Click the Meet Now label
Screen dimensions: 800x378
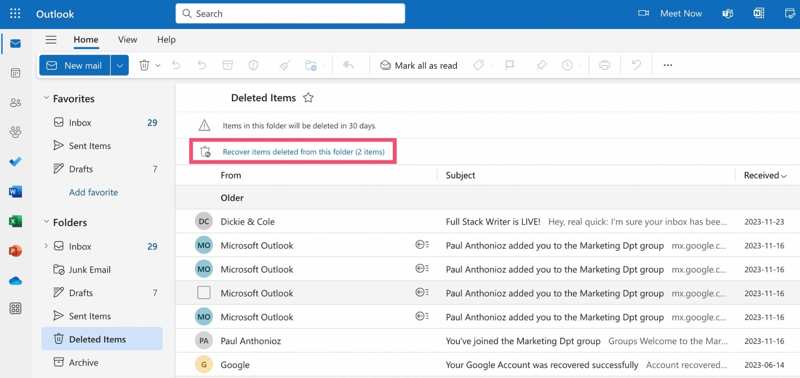681,14
